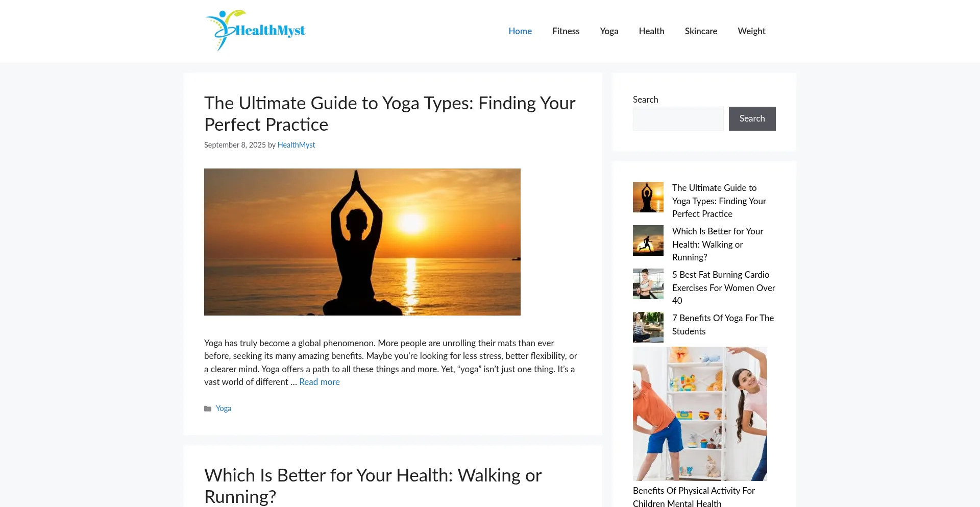Go to the Yoga navigation item
This screenshot has width=980, height=507.
coord(609,31)
